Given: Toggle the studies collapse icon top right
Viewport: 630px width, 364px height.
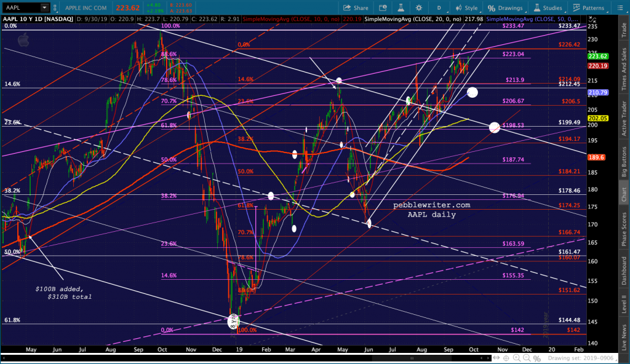Looking at the screenshot, I should [592, 19].
